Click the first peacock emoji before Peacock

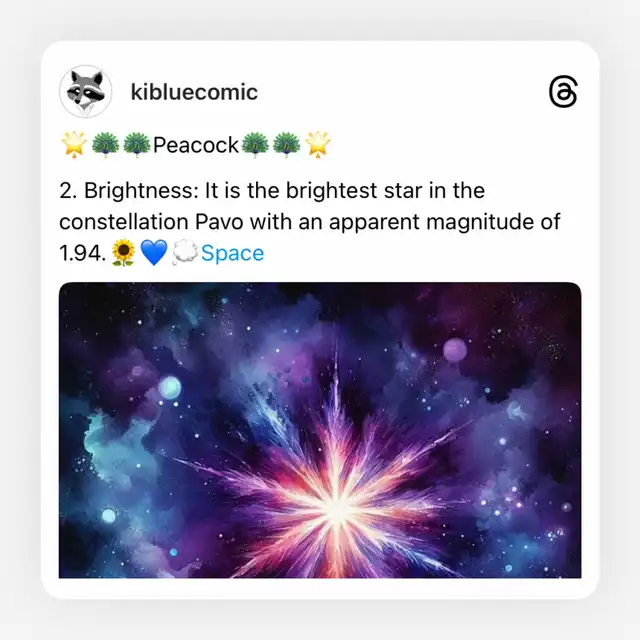pyautogui.click(x=105, y=144)
